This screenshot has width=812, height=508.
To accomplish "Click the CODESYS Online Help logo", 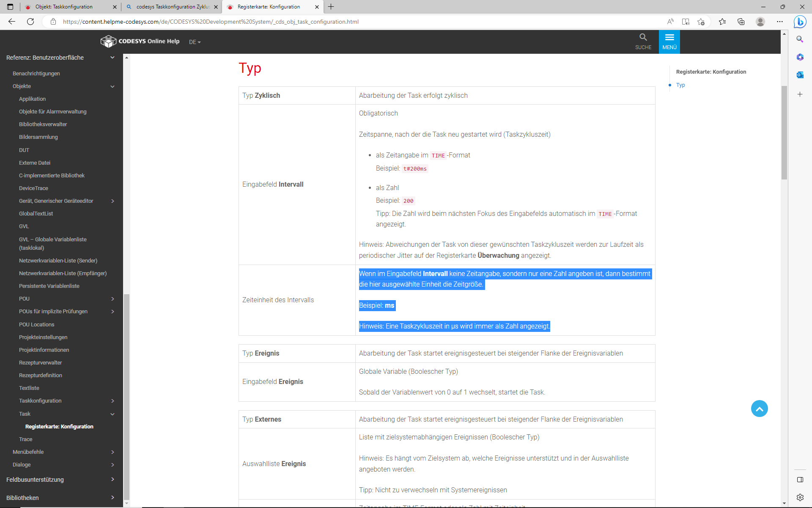I will tap(140, 41).
